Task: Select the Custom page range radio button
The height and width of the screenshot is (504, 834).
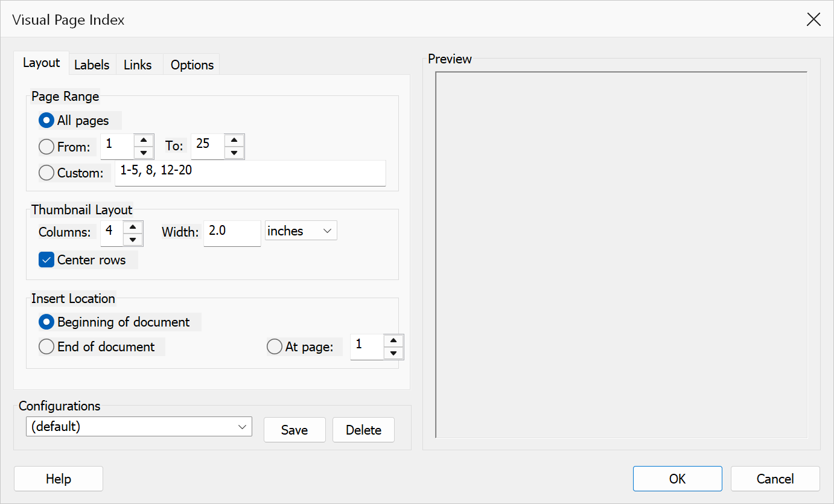Action: click(46, 173)
